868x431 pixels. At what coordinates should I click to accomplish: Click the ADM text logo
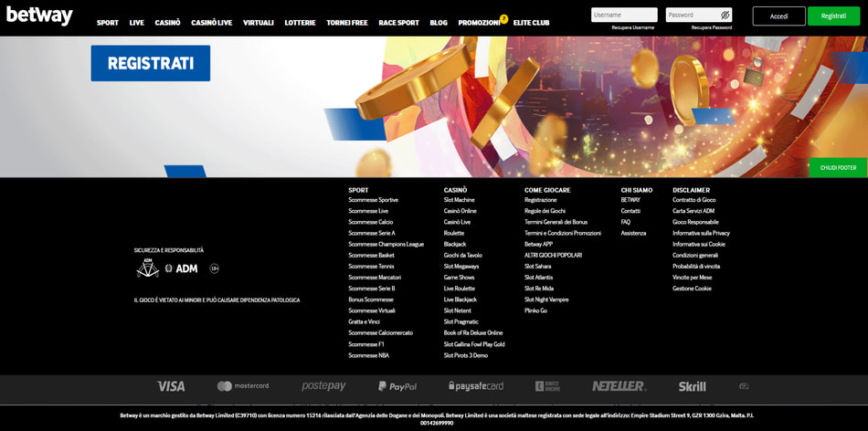tap(186, 268)
